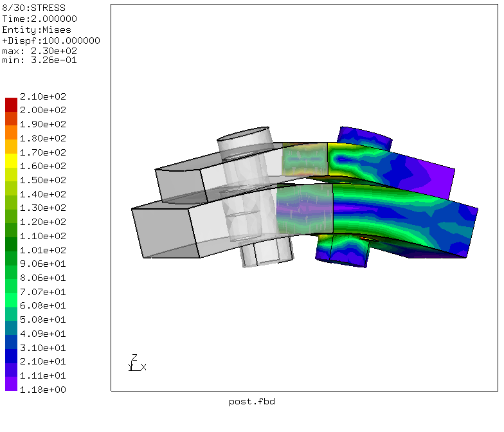
Task: Click the 5.08e+01 legend value
Action: pos(42,319)
